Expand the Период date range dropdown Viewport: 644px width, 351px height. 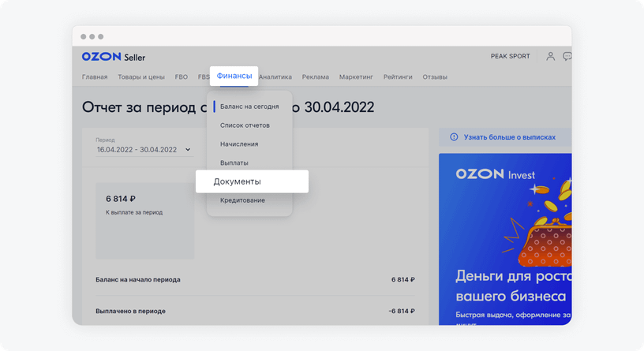144,150
